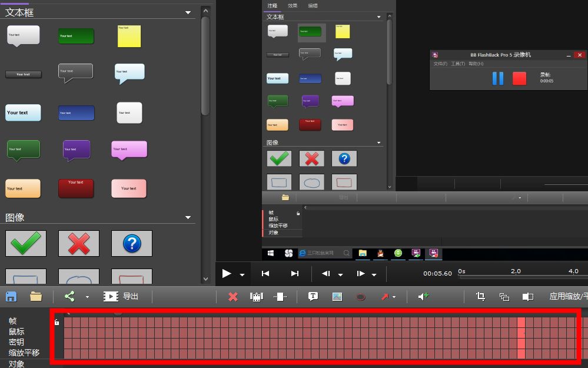Stop recording with the red square button

pos(519,78)
